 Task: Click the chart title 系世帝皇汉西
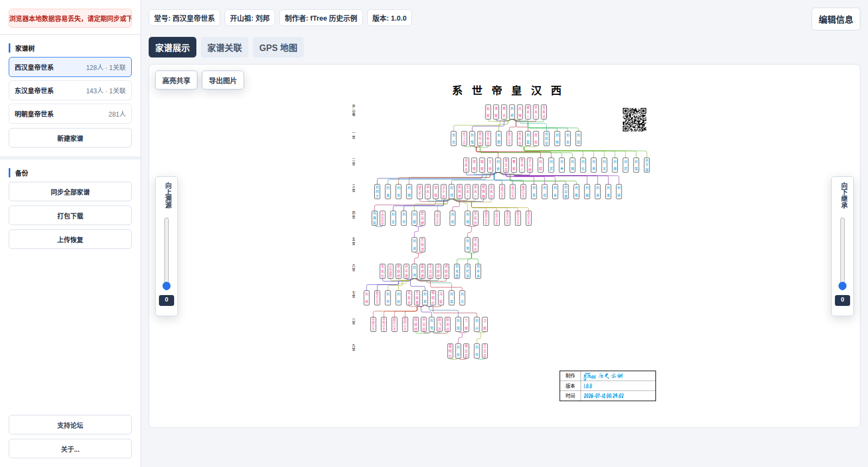coord(507,91)
